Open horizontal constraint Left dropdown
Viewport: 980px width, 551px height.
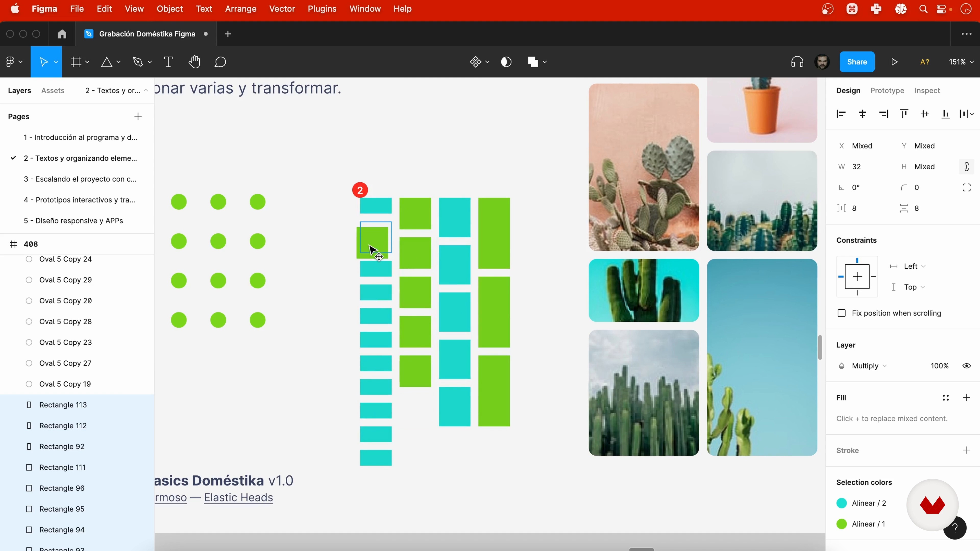coord(915,266)
